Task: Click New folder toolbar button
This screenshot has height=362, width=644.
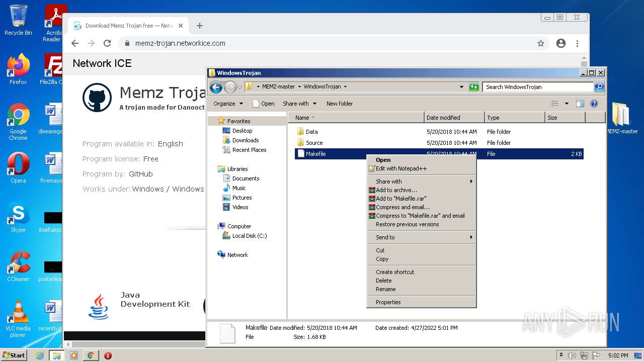Action: (340, 104)
